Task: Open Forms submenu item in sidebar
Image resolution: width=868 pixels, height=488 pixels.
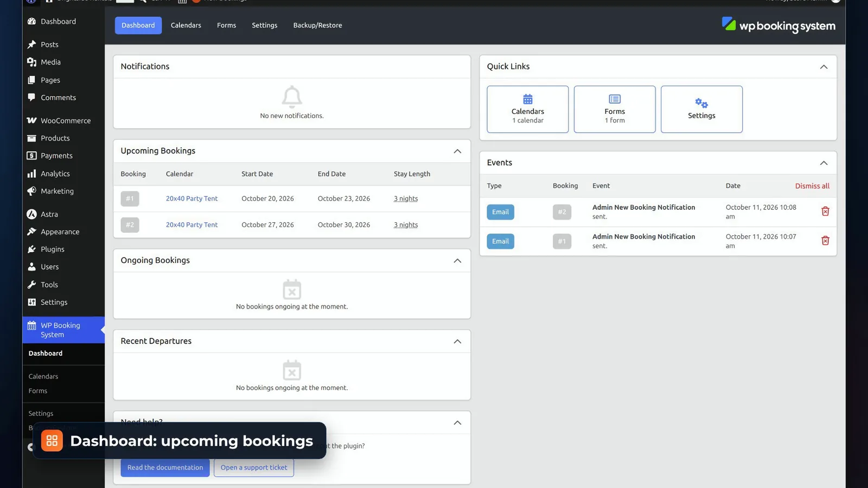Action: tap(38, 391)
